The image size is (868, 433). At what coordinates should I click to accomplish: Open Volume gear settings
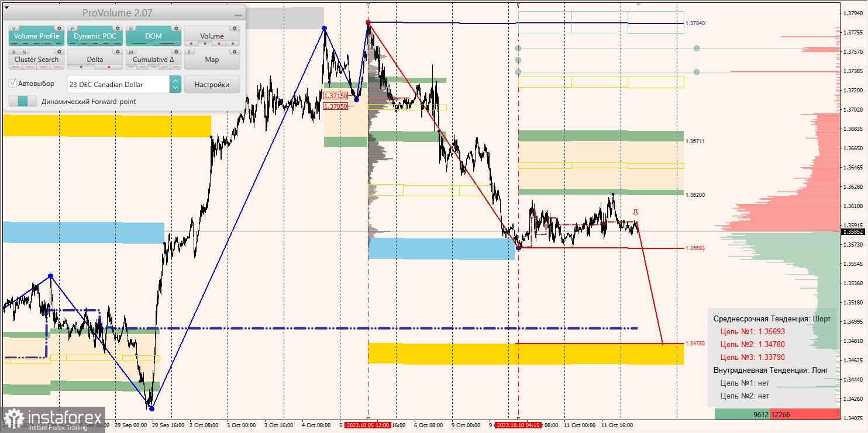(234, 28)
